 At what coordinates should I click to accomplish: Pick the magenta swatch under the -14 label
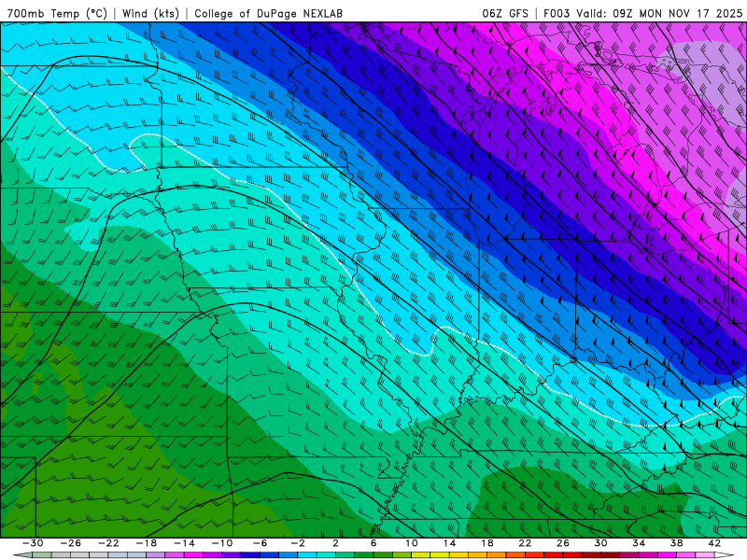[193, 555]
